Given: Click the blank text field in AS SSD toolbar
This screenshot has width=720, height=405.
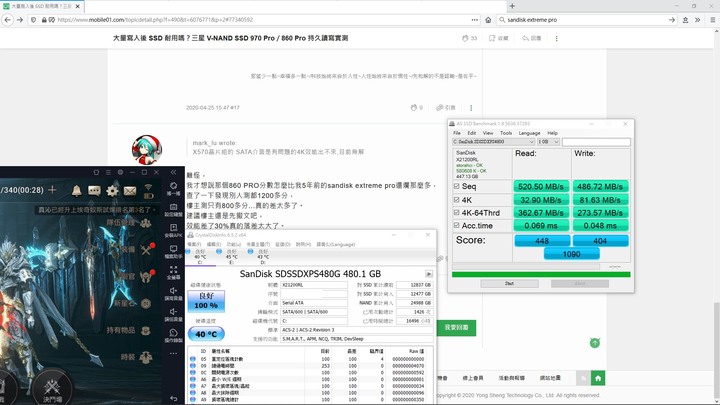Looking at the screenshot, I should 596,142.
